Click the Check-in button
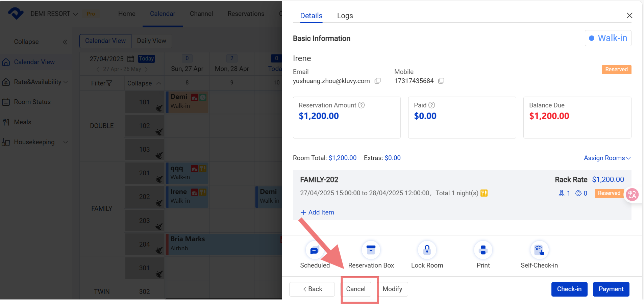The image size is (644, 304). pos(569,289)
